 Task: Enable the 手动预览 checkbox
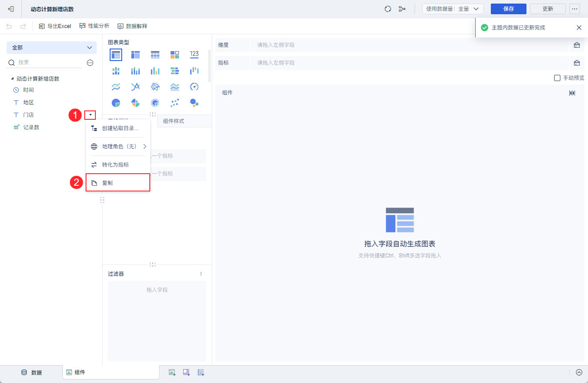(x=557, y=78)
